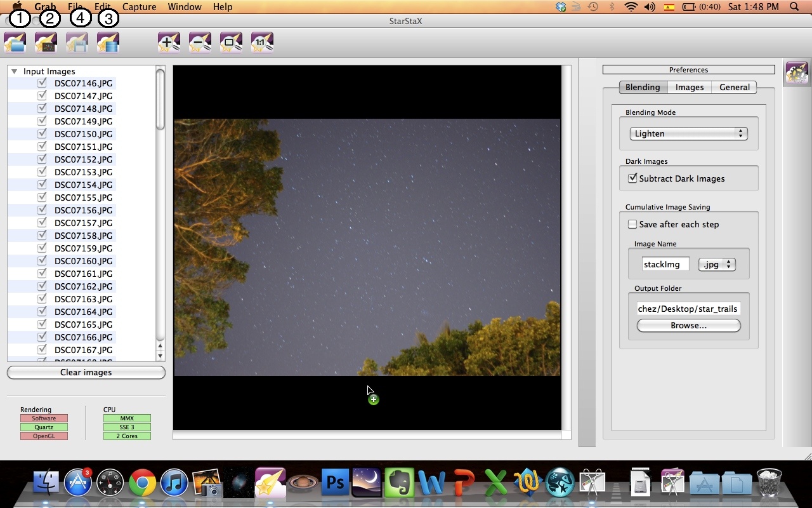Click the Start Processing stack icon
The width and height of the screenshot is (812, 508).
[x=108, y=43]
